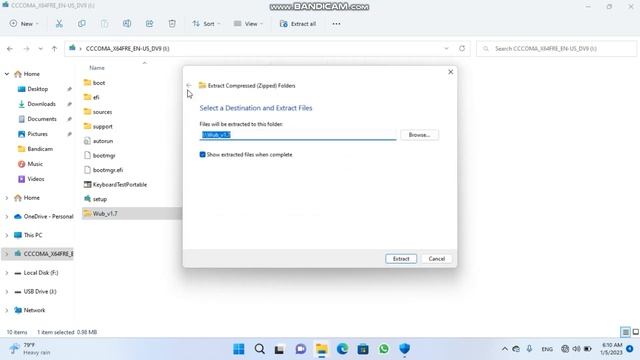
Task: Click the Name column header
Action: (97, 68)
